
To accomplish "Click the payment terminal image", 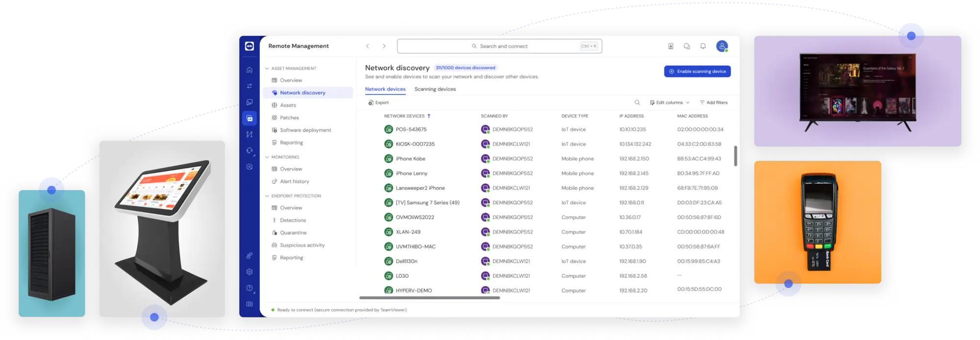I will [817, 222].
